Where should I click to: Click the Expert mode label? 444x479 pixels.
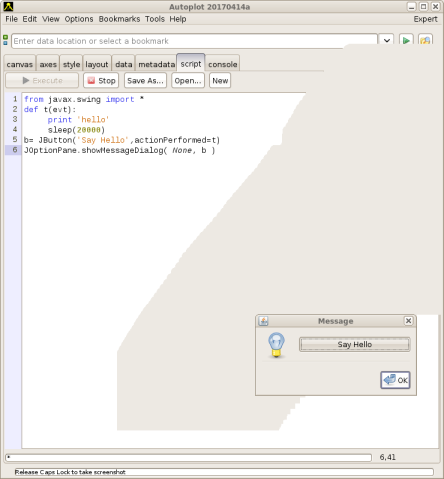click(425, 19)
